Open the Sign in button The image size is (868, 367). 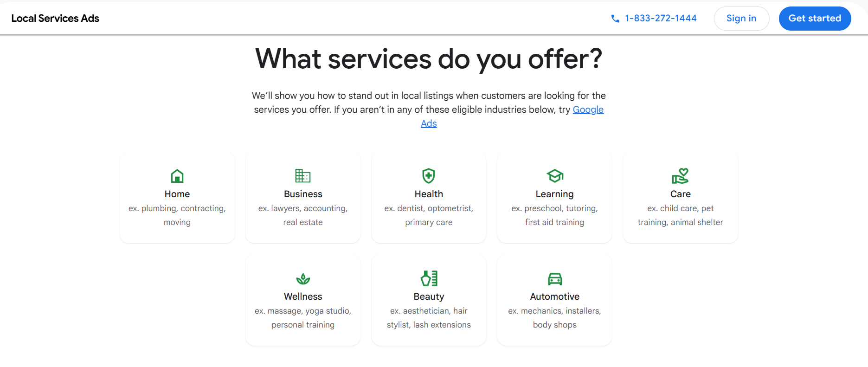(741, 19)
